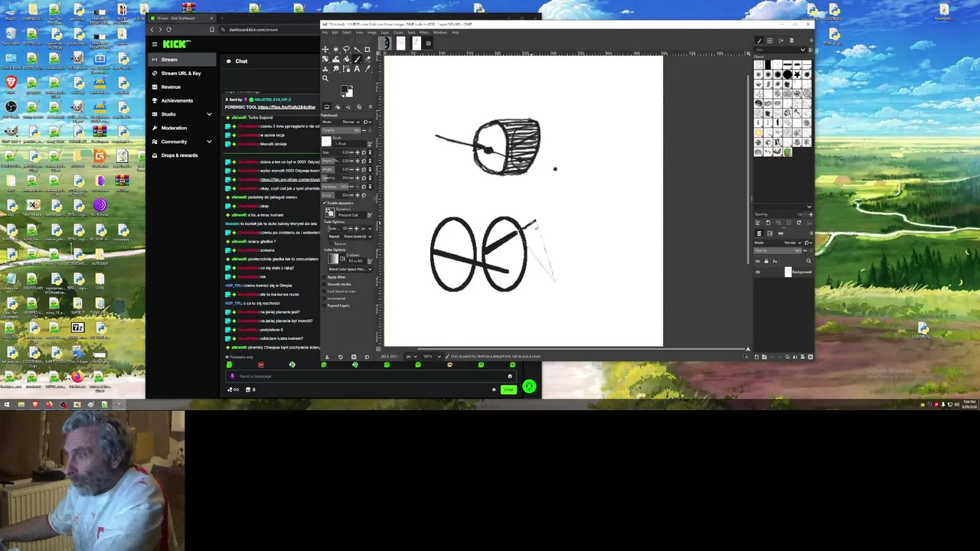
Task: Select the Move tool in GIMP toolbox
Action: click(325, 49)
